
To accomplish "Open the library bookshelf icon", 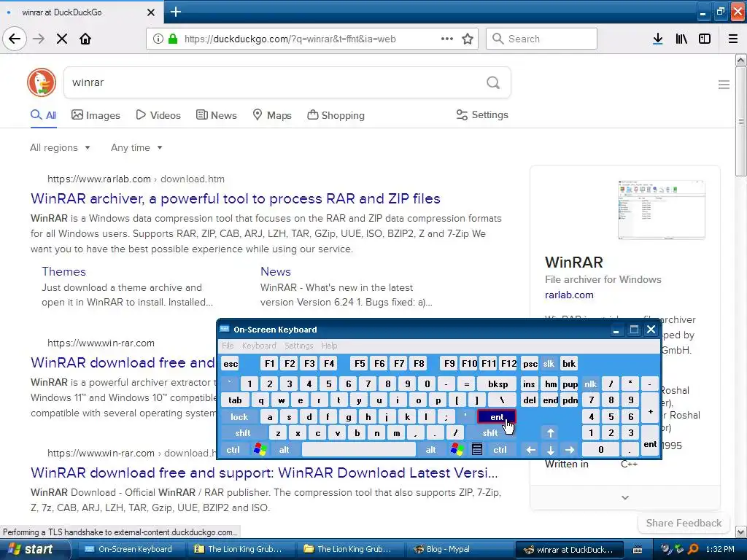I will (x=681, y=39).
